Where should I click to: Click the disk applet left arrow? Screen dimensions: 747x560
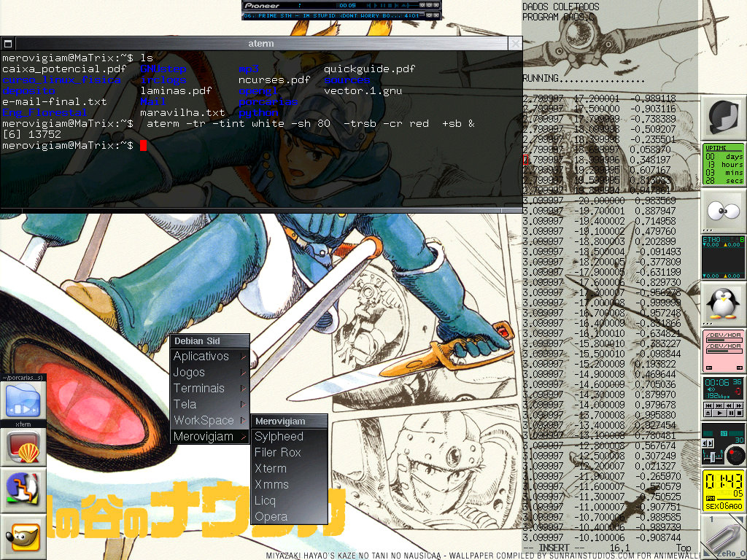(x=709, y=367)
